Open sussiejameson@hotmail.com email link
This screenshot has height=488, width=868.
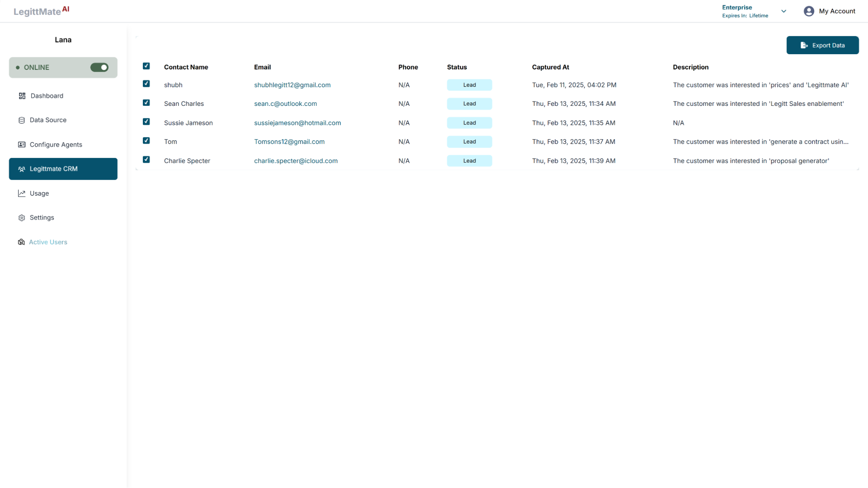point(297,123)
